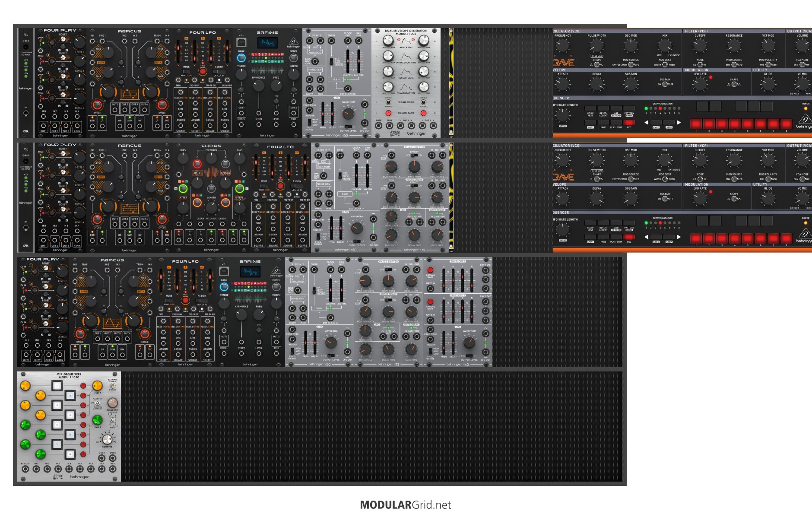
Task: Click the PLAY/STOP button on upper Crave
Action: (x=616, y=122)
